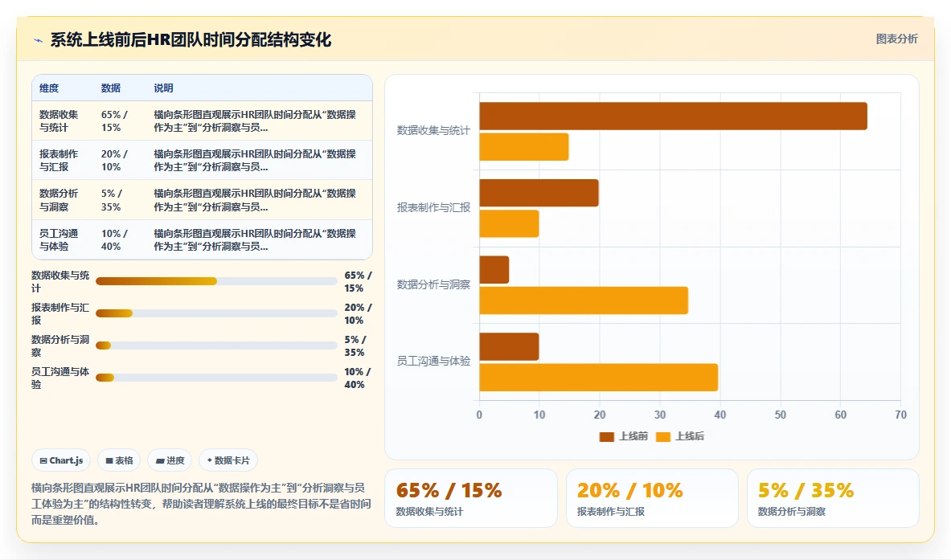Click the 数据卡片 tag chip
The width and height of the screenshot is (951, 560).
pyautogui.click(x=228, y=460)
